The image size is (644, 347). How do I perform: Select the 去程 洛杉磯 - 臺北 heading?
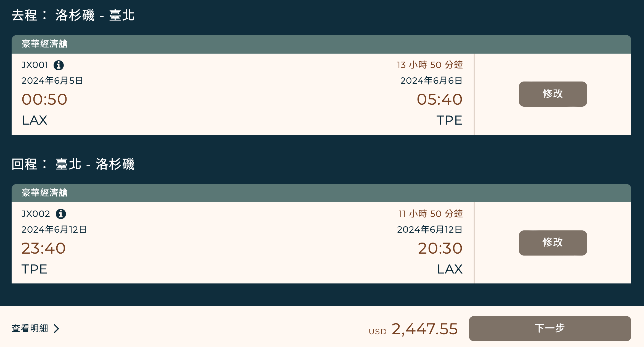coord(73,15)
